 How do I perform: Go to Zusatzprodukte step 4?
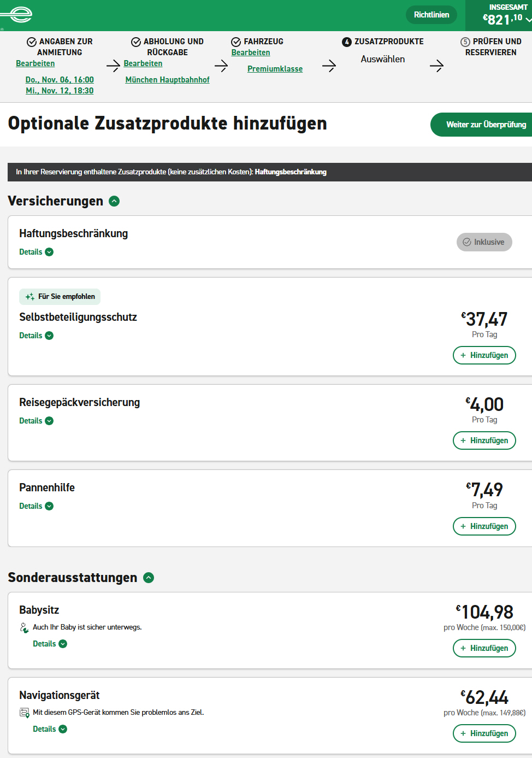click(x=383, y=42)
